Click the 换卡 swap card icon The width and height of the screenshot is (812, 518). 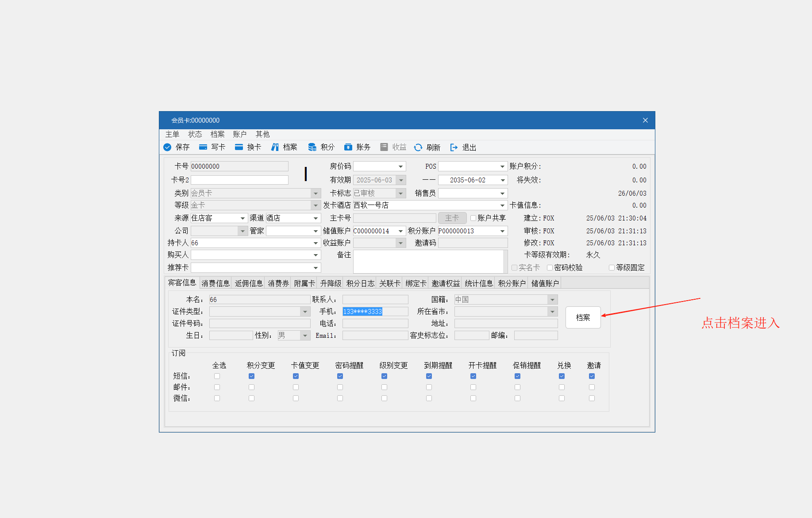[239, 147]
